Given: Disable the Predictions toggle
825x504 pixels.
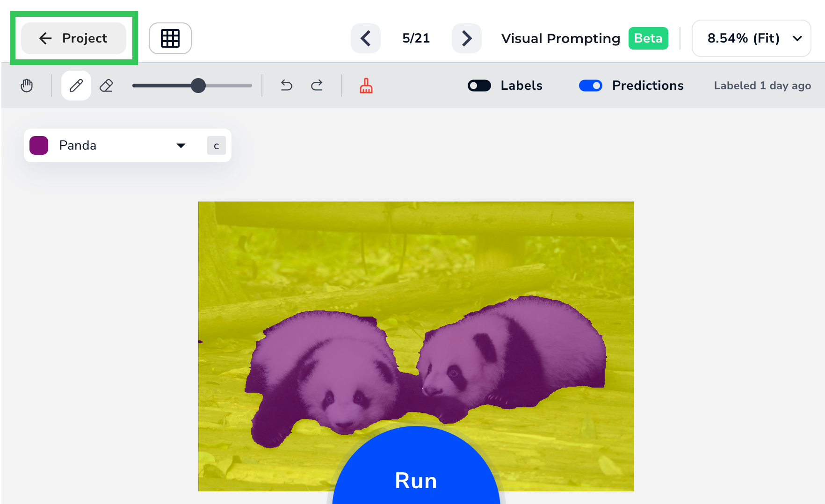Looking at the screenshot, I should click(591, 86).
